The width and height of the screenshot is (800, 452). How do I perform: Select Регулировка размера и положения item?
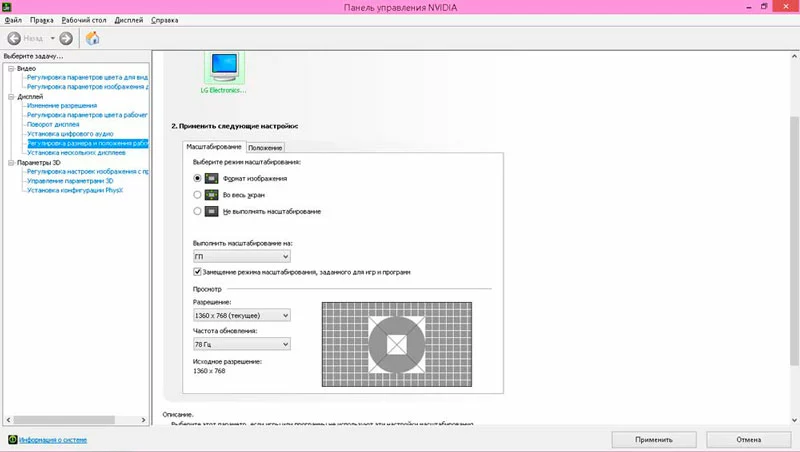(x=88, y=143)
